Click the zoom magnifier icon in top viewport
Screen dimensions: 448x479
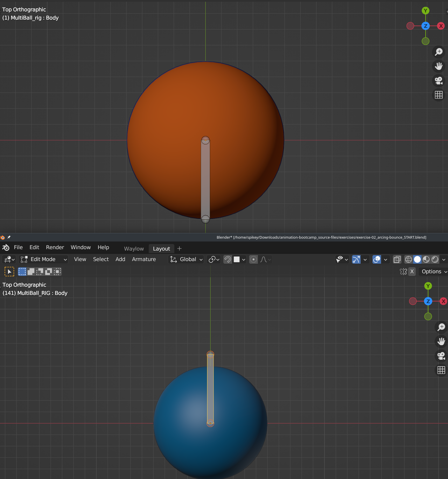click(x=439, y=51)
